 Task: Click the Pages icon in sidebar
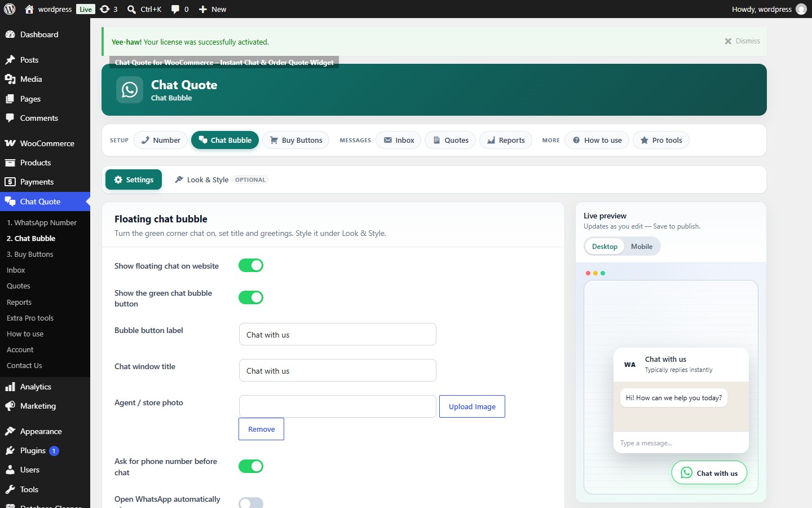[10, 99]
